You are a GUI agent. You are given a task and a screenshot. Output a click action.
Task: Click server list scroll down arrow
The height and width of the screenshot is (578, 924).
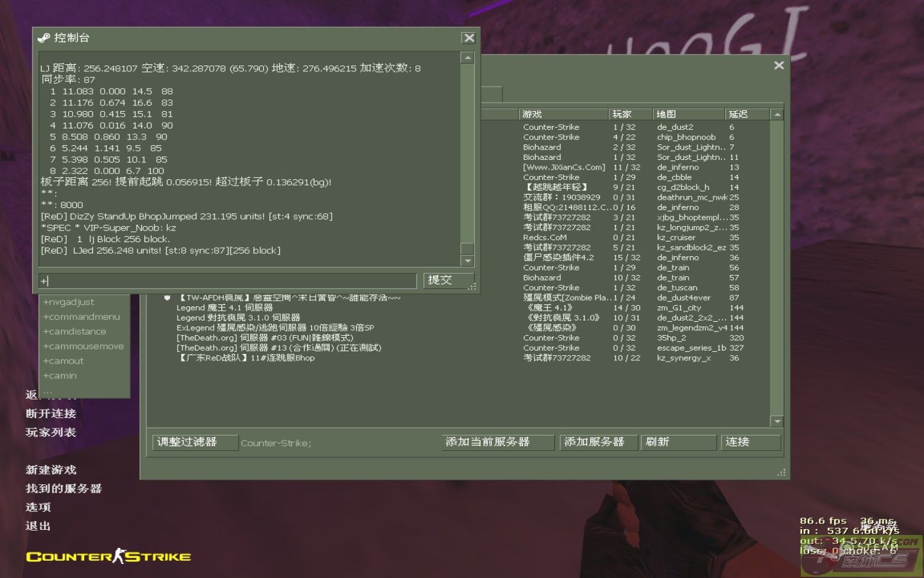[777, 421]
